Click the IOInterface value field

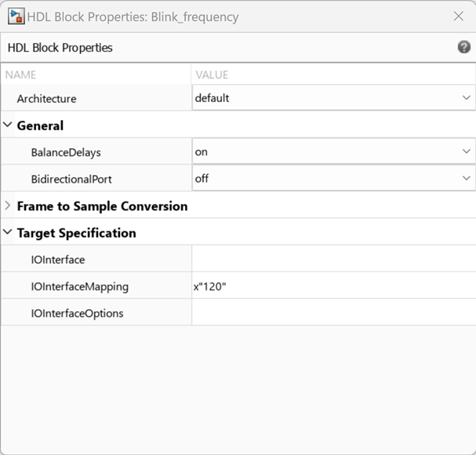point(333,259)
